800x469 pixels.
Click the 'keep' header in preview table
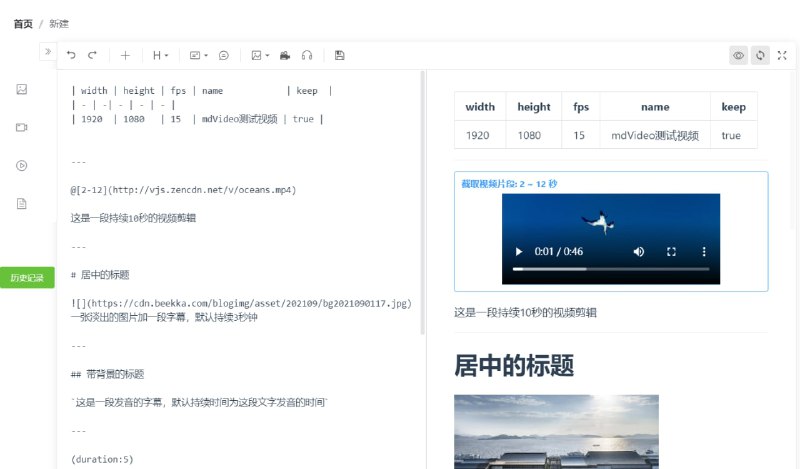click(734, 107)
